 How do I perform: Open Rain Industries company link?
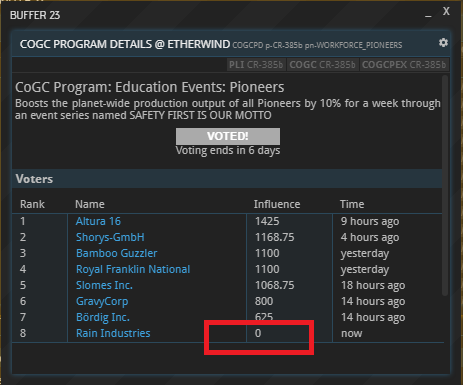point(113,333)
